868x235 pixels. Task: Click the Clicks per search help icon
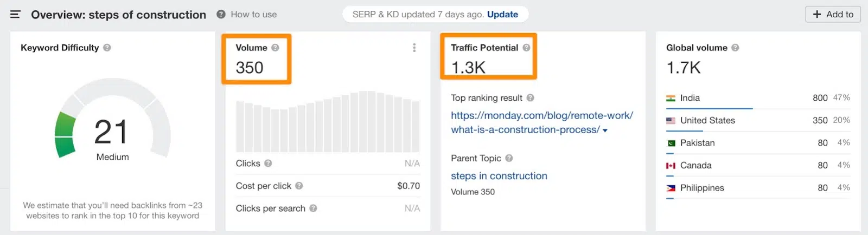pyautogui.click(x=313, y=208)
